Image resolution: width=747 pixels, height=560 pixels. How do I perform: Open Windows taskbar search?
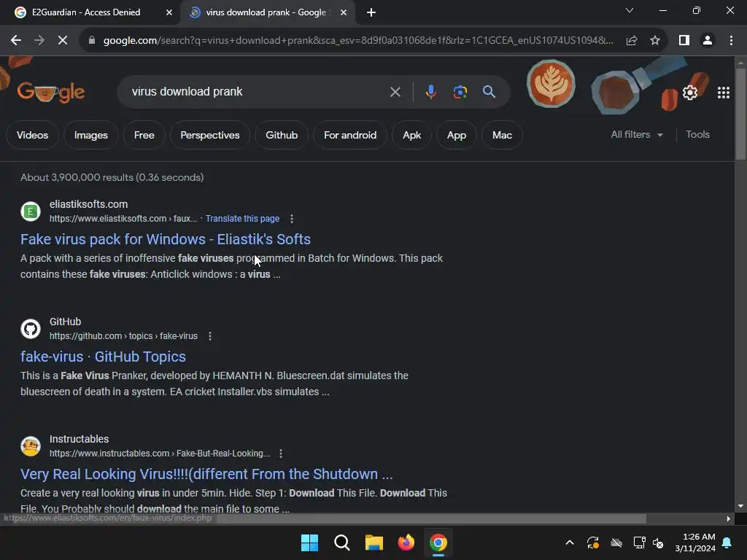click(342, 542)
